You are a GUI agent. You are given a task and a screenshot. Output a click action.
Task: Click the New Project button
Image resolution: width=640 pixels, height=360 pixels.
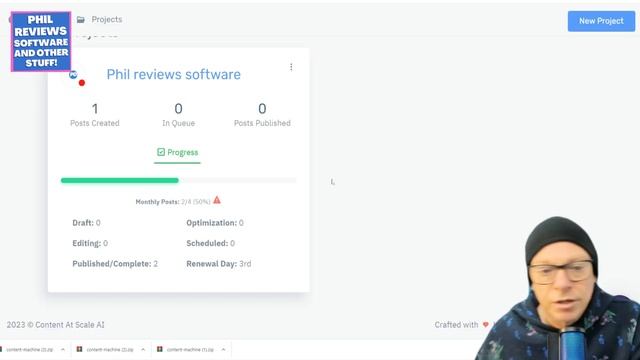(601, 21)
